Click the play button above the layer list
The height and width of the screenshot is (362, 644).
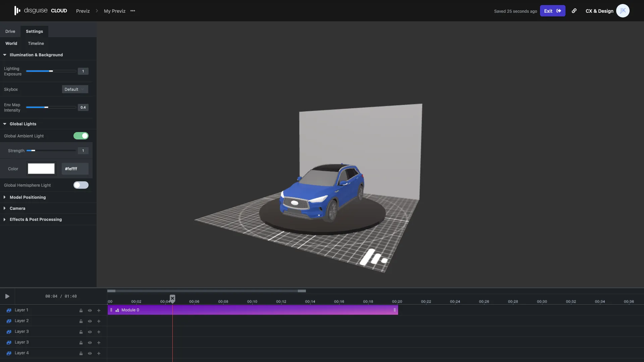(7, 296)
